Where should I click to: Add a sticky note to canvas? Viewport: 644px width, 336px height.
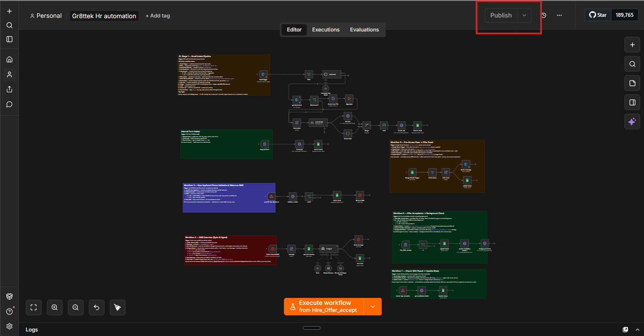click(632, 83)
